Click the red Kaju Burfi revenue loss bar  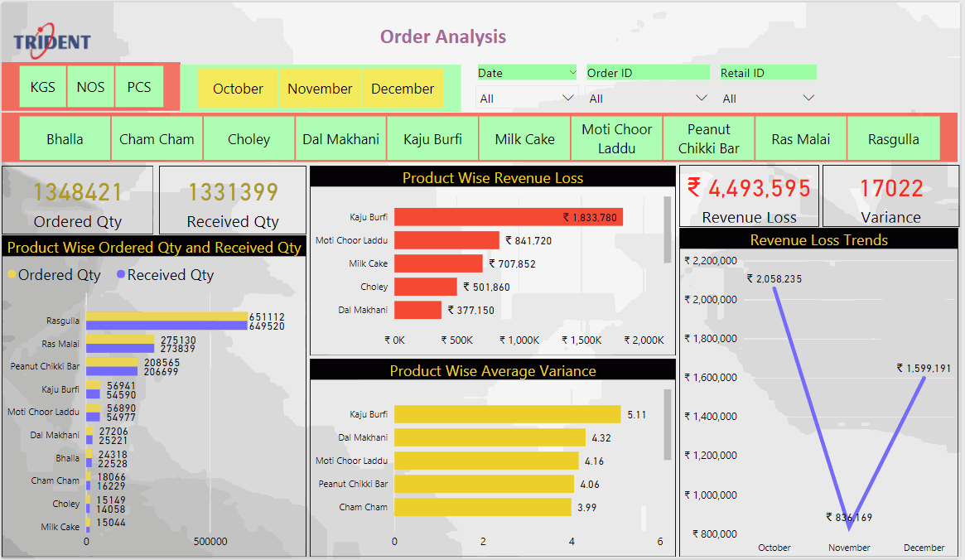(508, 217)
